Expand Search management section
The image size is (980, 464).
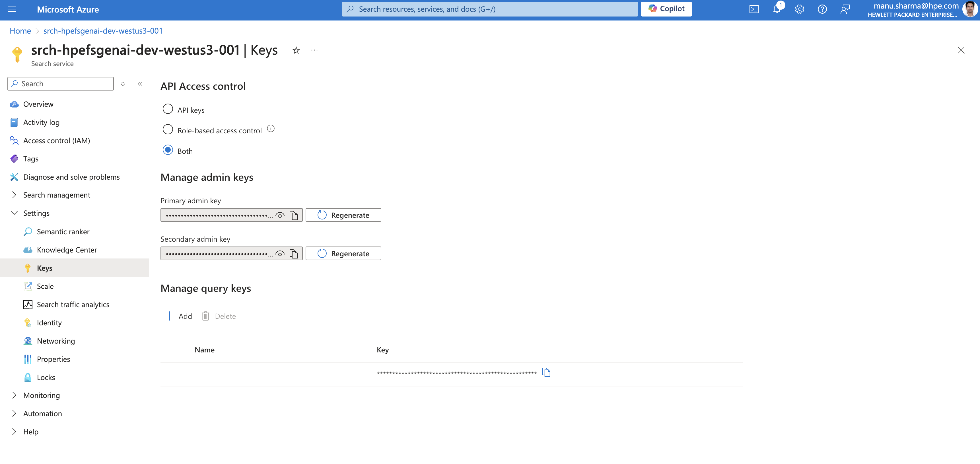tap(56, 195)
